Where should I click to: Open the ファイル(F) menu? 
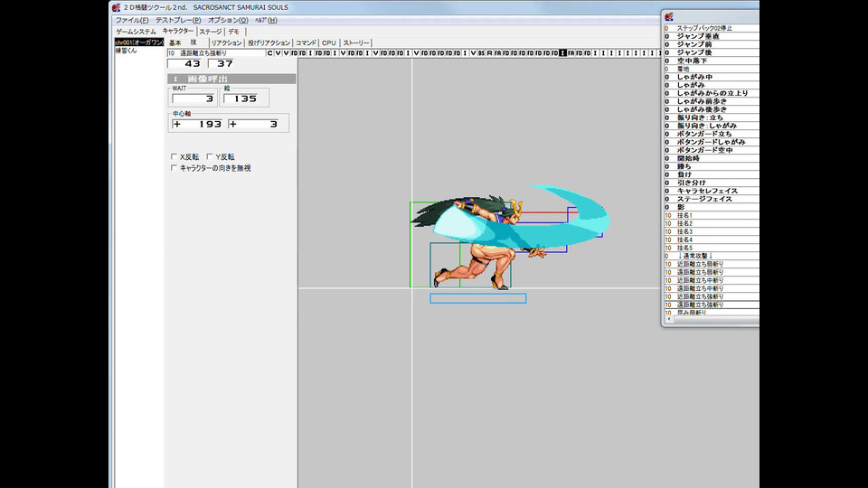131,20
